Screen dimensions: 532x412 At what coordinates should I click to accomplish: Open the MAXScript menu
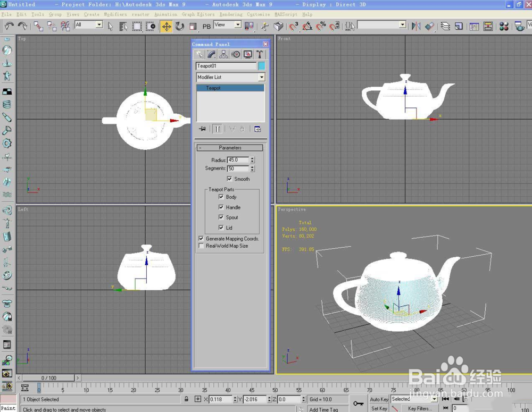pyautogui.click(x=286, y=14)
